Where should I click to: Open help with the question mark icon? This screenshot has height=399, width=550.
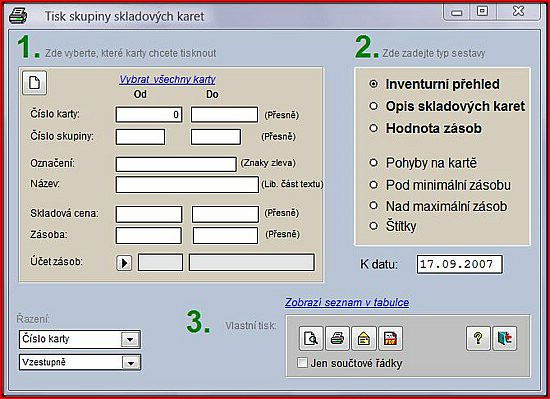tap(478, 338)
